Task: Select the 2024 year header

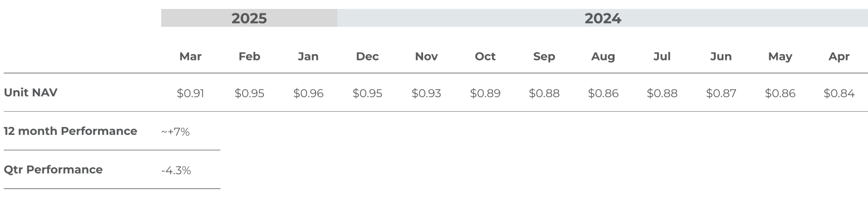Action: tap(603, 18)
